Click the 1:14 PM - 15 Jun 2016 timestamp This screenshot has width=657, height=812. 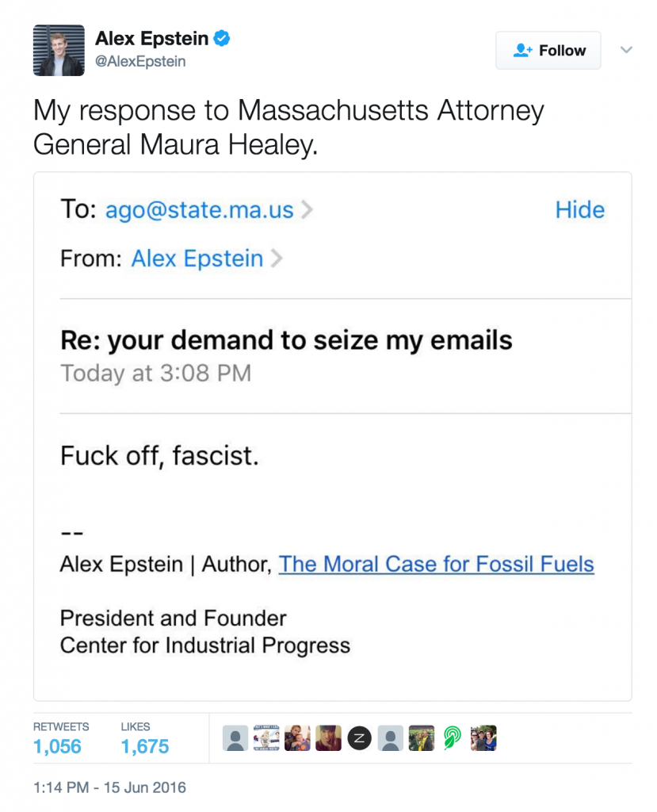(x=109, y=787)
